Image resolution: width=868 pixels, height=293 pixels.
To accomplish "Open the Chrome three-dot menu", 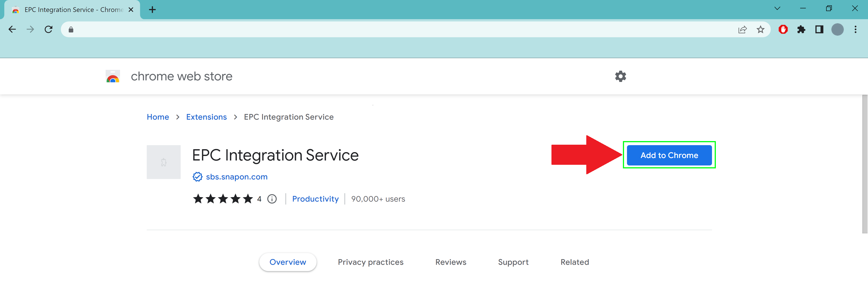I will (855, 30).
